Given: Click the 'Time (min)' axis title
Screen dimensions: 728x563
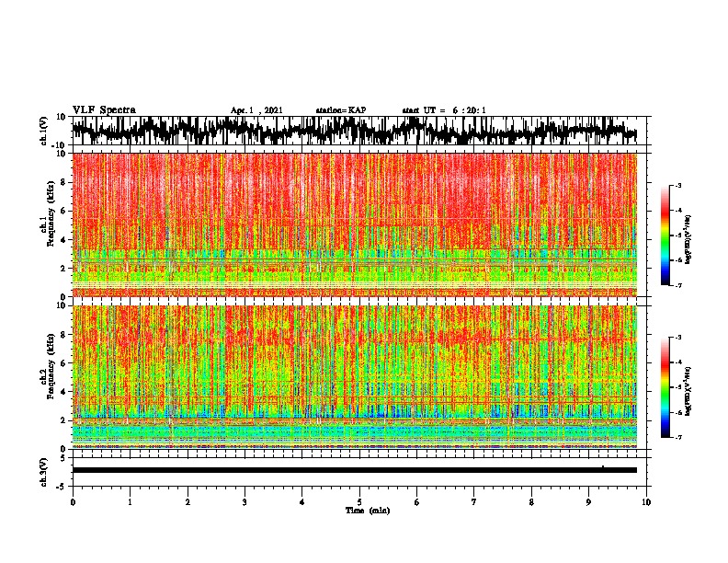Looking at the screenshot, I should 368,511.
